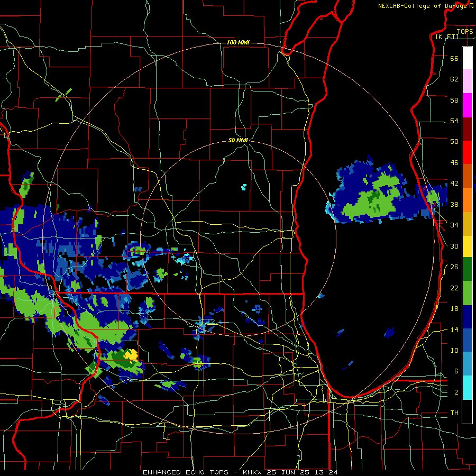Click the dark green legend swatch
This screenshot has width=476, height=476.
pyautogui.click(x=467, y=269)
